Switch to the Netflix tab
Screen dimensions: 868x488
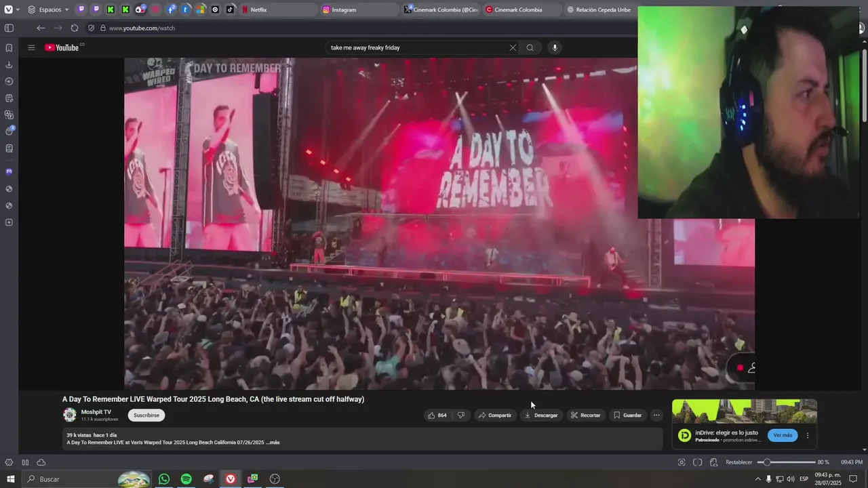pos(278,9)
